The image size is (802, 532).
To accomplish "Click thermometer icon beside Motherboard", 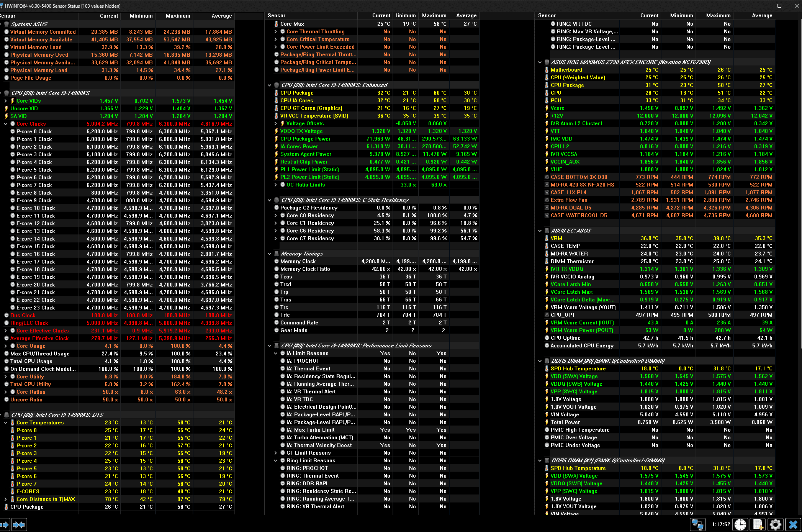I will pos(547,70).
